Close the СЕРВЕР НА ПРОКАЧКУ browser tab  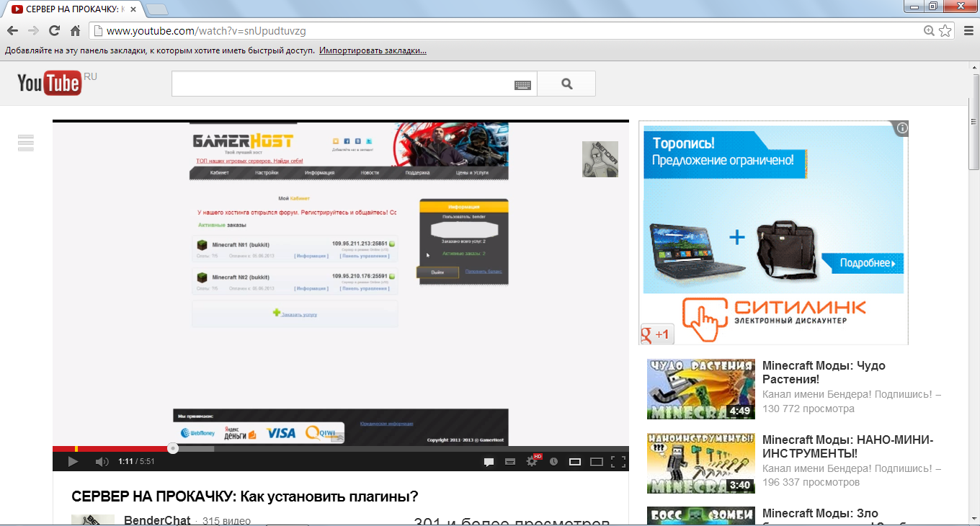(x=132, y=9)
